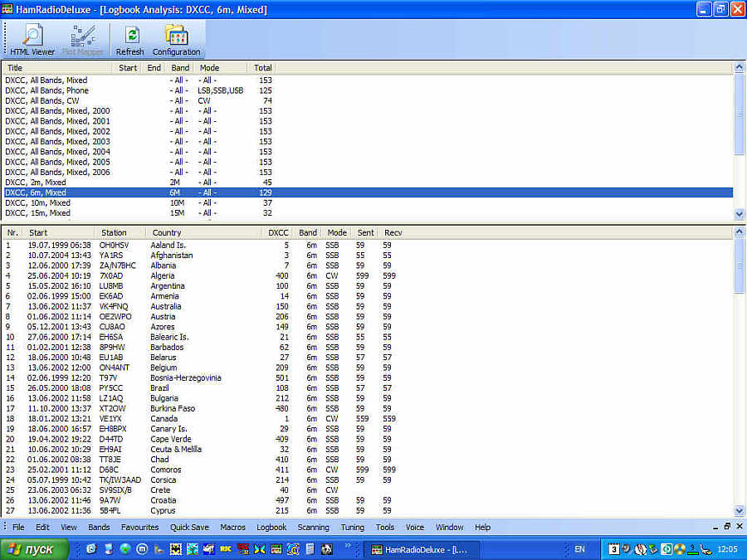Image resolution: width=747 pixels, height=560 pixels.
Task: Click the Recv column header
Action: coord(393,232)
